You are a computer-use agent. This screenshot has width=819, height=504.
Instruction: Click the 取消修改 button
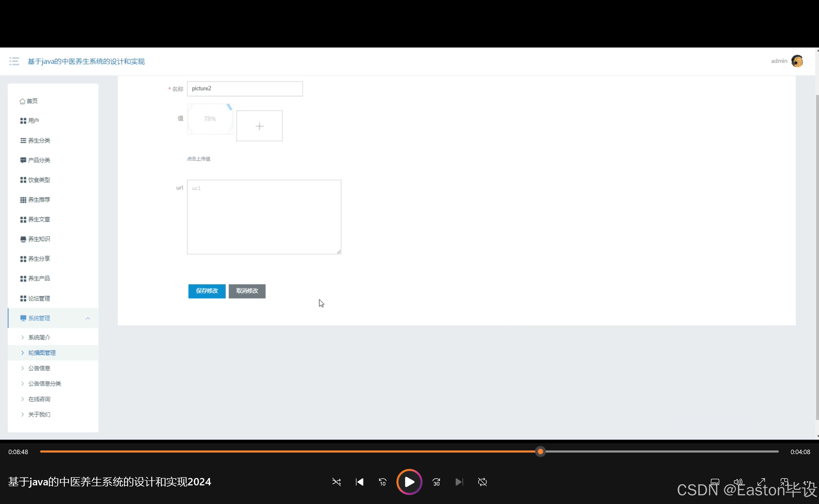(247, 291)
